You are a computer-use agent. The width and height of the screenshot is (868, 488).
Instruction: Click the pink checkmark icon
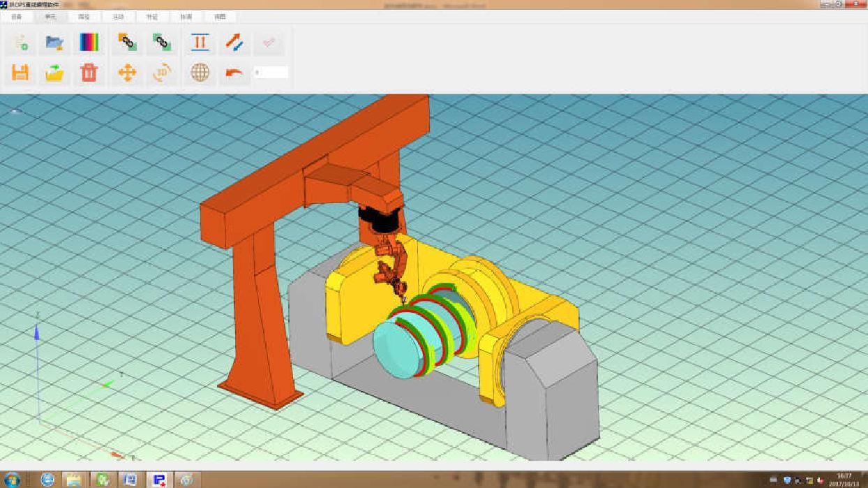[269, 43]
